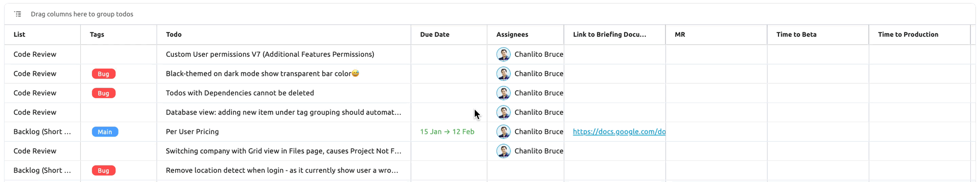Click avatar beside Custom User permissions assignee
The height and width of the screenshot is (182, 980).
[503, 54]
